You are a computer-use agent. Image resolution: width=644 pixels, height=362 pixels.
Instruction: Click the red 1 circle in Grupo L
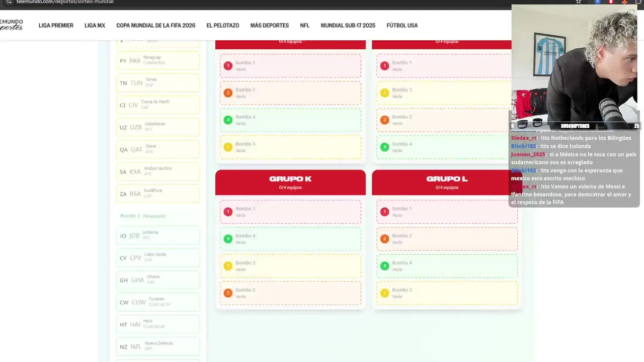tap(384, 212)
